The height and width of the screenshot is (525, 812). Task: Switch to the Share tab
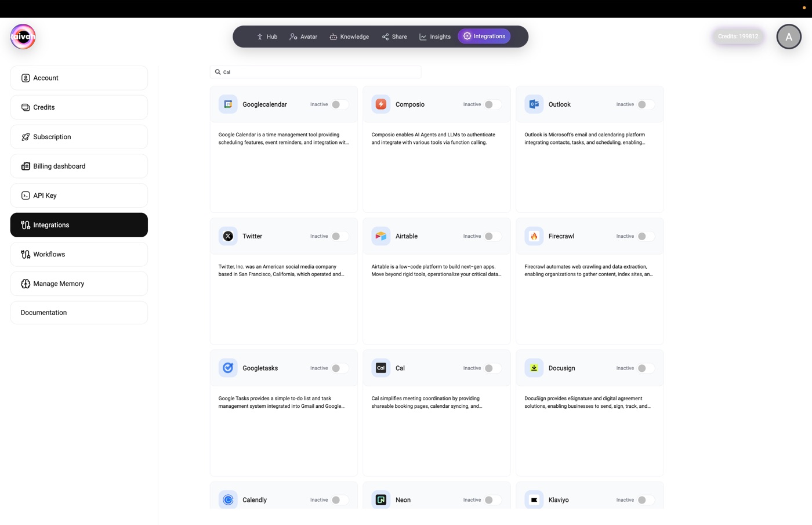394,37
